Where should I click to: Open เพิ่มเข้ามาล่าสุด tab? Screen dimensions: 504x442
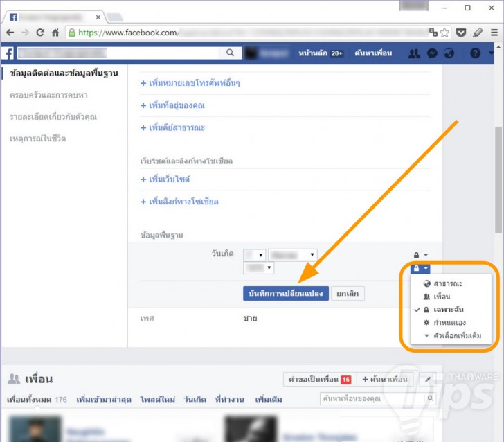tap(104, 400)
